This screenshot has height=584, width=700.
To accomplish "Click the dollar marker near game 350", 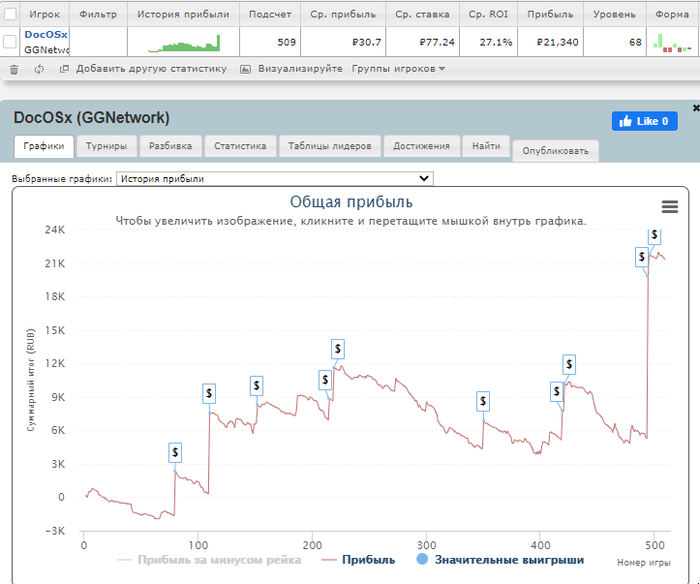I will point(483,401).
